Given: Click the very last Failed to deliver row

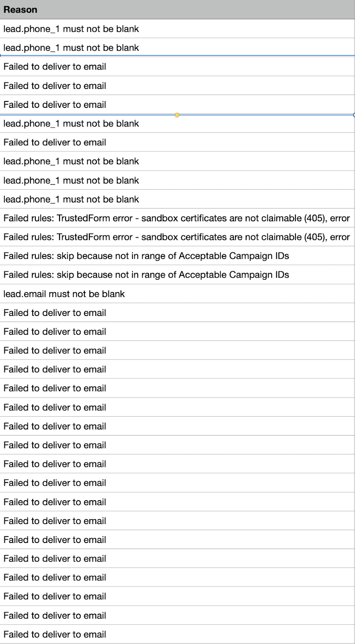Looking at the screenshot, I should (x=55, y=634).
